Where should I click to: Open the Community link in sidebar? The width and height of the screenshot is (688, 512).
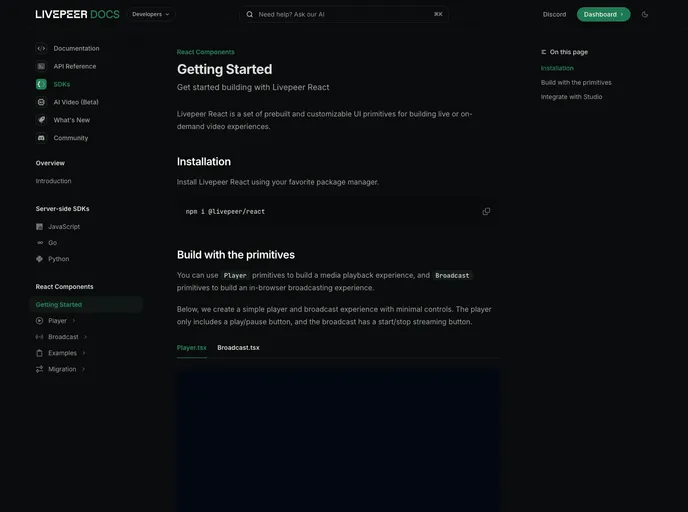click(x=71, y=138)
